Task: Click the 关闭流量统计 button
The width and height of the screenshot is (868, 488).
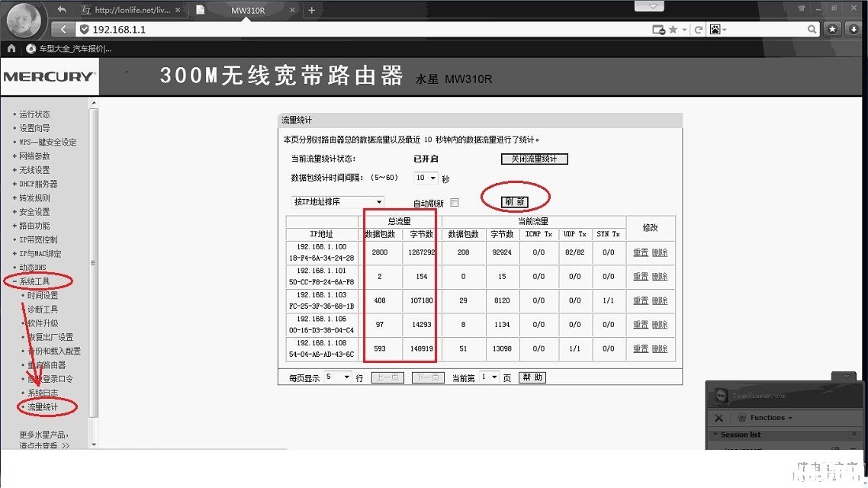Action: pyautogui.click(x=534, y=159)
